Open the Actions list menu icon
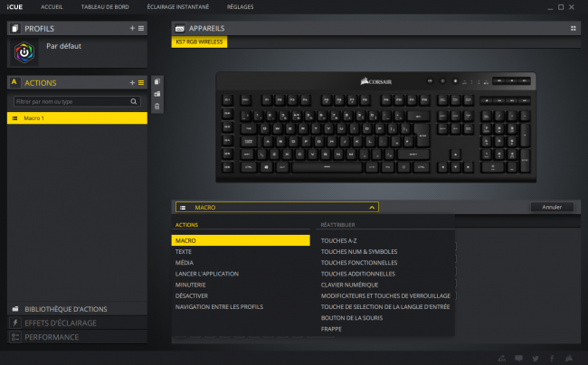Image resolution: width=588 pixels, height=365 pixels. coord(141,83)
